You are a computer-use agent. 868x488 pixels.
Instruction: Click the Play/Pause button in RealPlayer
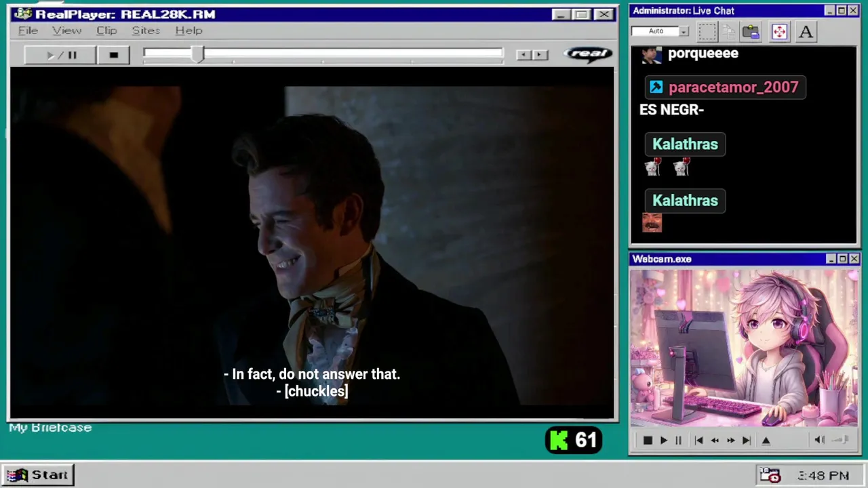60,55
